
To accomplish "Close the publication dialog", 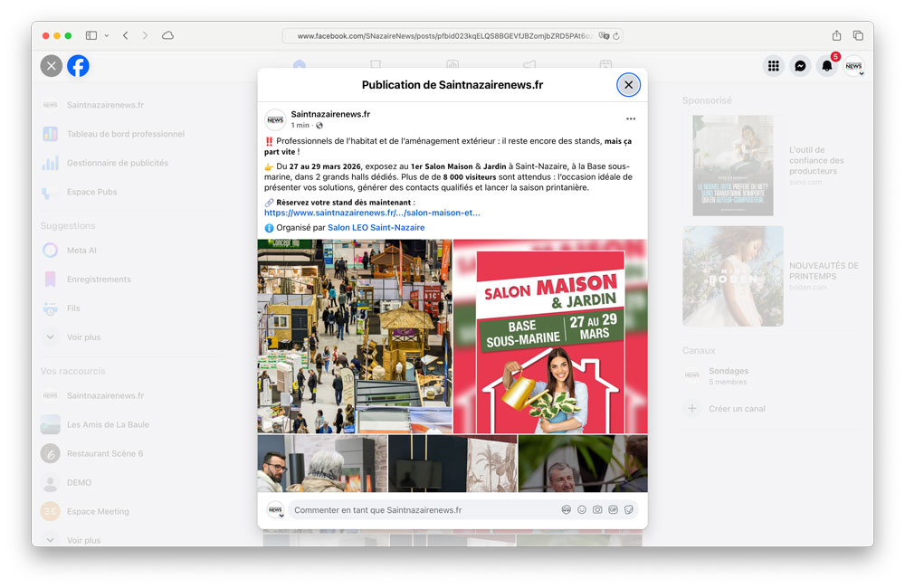I will pos(628,85).
